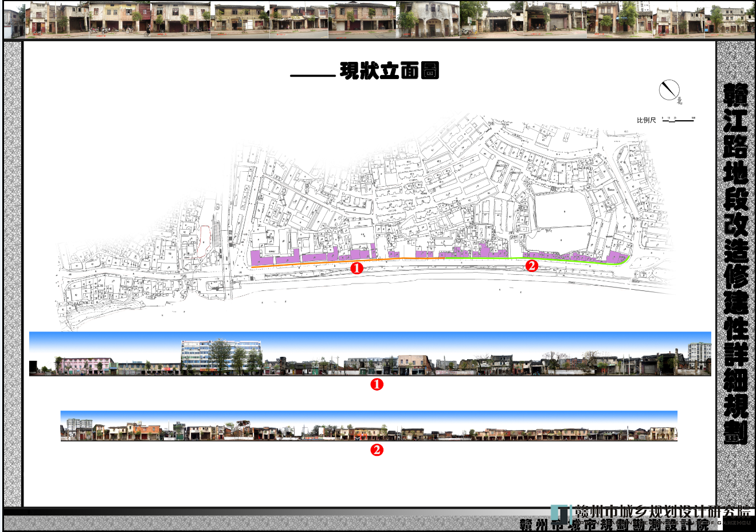Viewport: 756px width, 532px height.
Task: Click the red outlined parcel on the map
Action: click(x=203, y=241)
